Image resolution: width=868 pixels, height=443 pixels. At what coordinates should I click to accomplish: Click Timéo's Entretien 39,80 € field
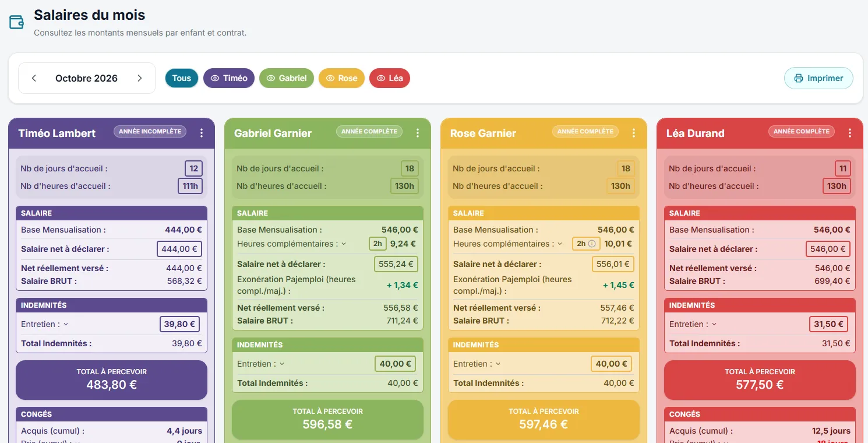point(179,324)
